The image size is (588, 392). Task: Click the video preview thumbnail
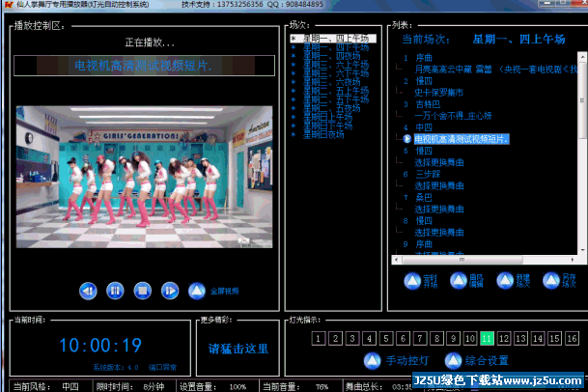pyautogui.click(x=145, y=177)
